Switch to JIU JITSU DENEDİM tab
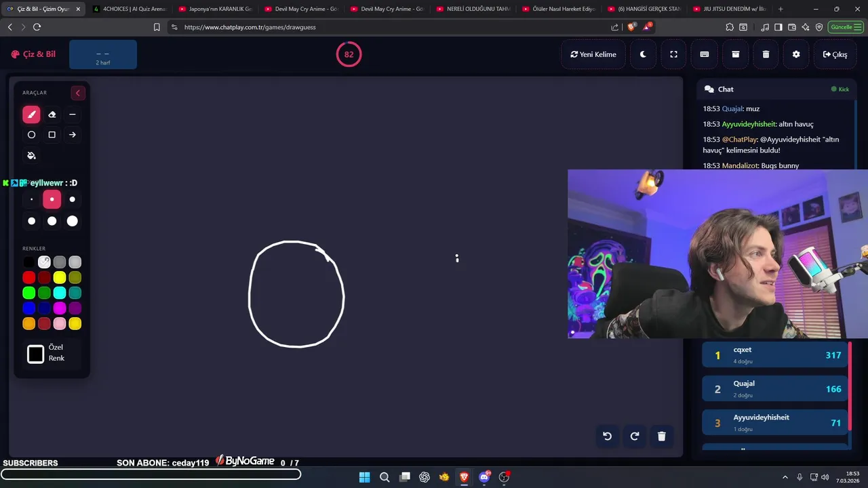Image resolution: width=868 pixels, height=488 pixels. pos(729,9)
